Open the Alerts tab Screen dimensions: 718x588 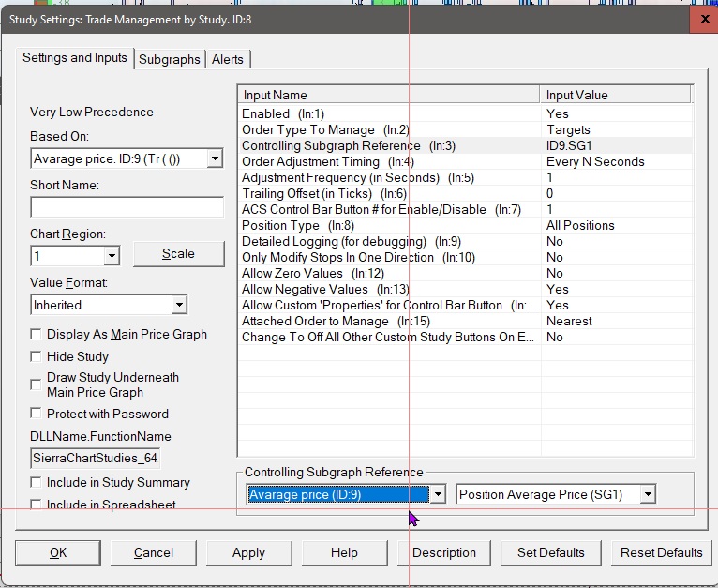coord(227,59)
